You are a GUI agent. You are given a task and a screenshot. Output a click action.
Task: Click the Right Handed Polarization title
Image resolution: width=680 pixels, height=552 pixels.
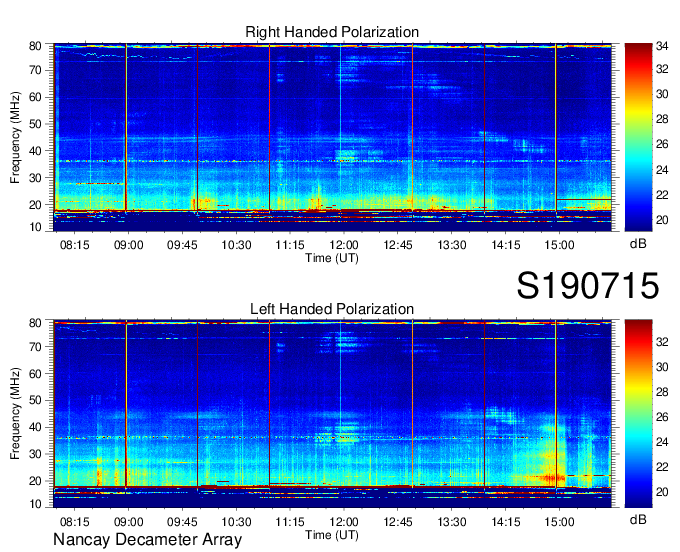pyautogui.click(x=332, y=32)
